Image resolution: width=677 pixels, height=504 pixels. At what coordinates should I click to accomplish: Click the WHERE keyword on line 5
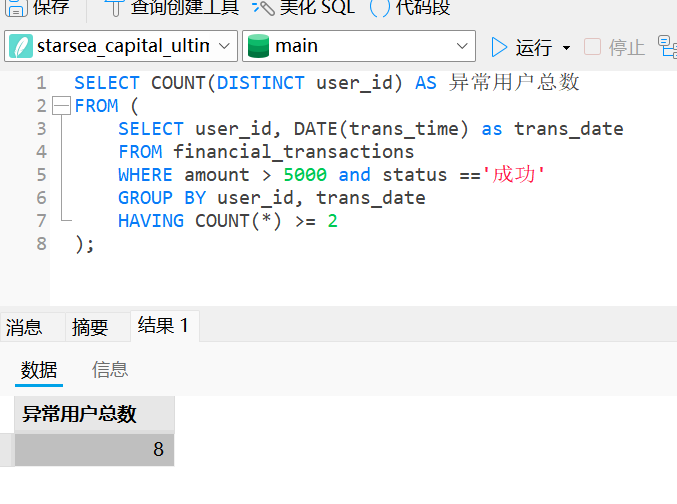pos(145,175)
